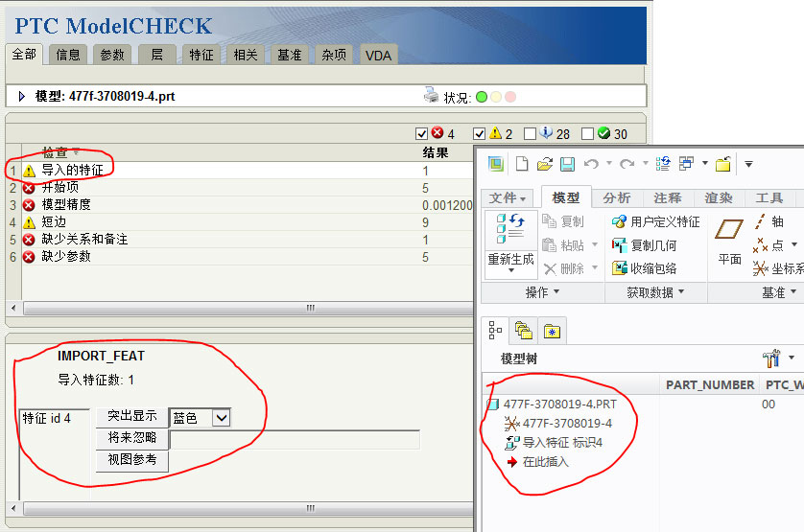The height and width of the screenshot is (532, 804).
Task: Open the folder browser tab icon
Action: point(523,331)
